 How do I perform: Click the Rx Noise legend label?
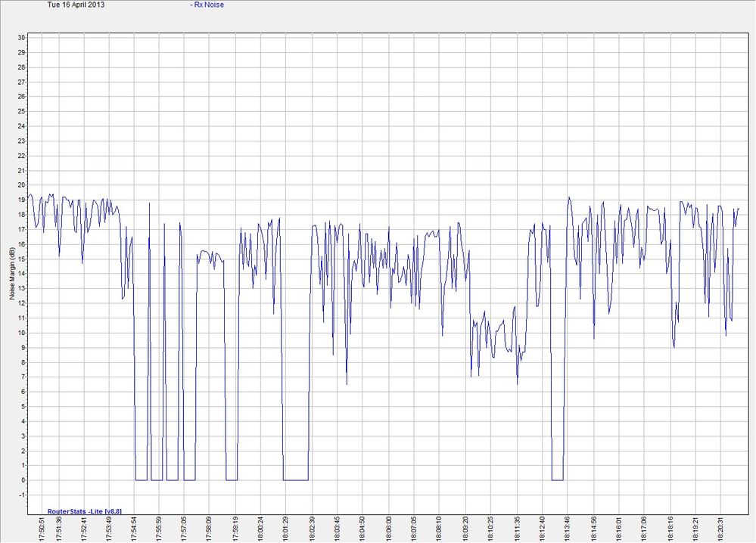coord(207,5)
